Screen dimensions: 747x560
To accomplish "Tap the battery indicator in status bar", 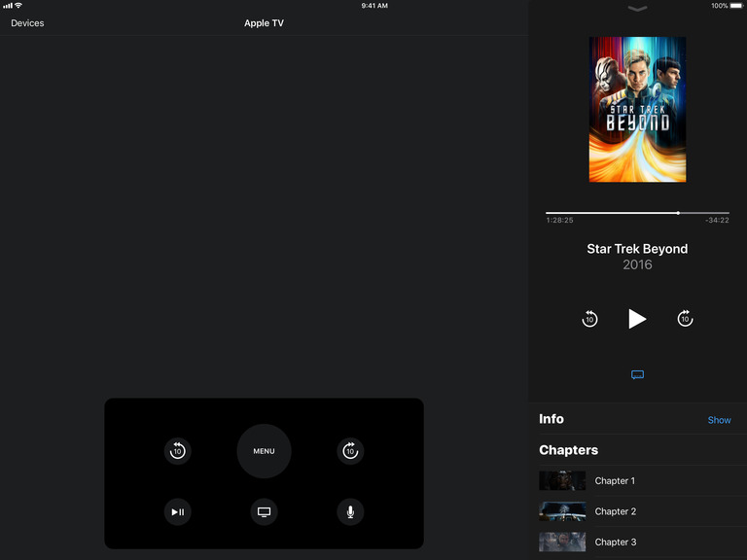I will tap(736, 6).
